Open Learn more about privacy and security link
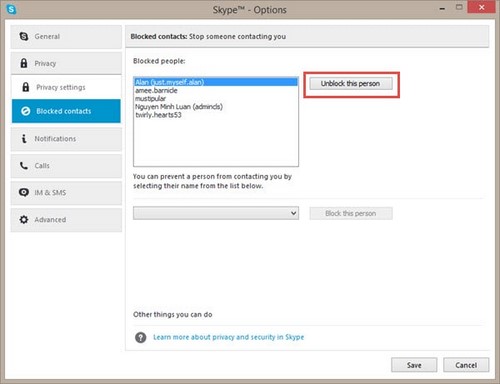Viewport: 500px width, 384px height. (x=228, y=337)
